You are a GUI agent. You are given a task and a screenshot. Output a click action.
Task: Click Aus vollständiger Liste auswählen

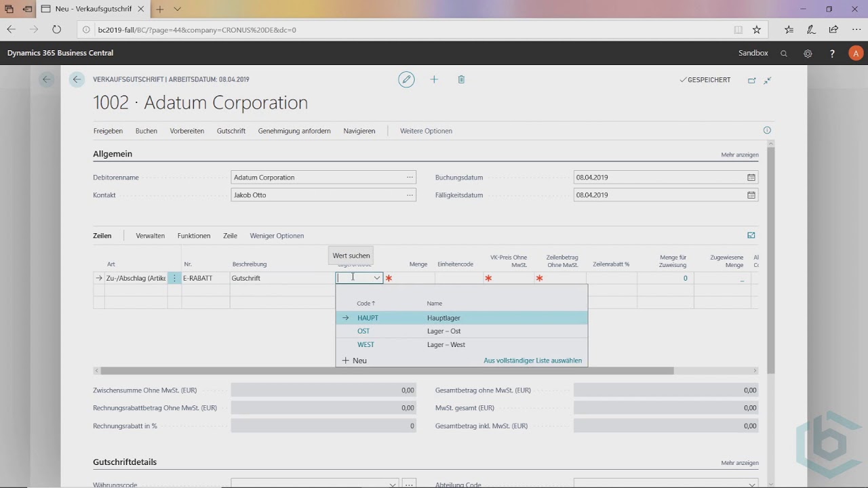pos(532,361)
